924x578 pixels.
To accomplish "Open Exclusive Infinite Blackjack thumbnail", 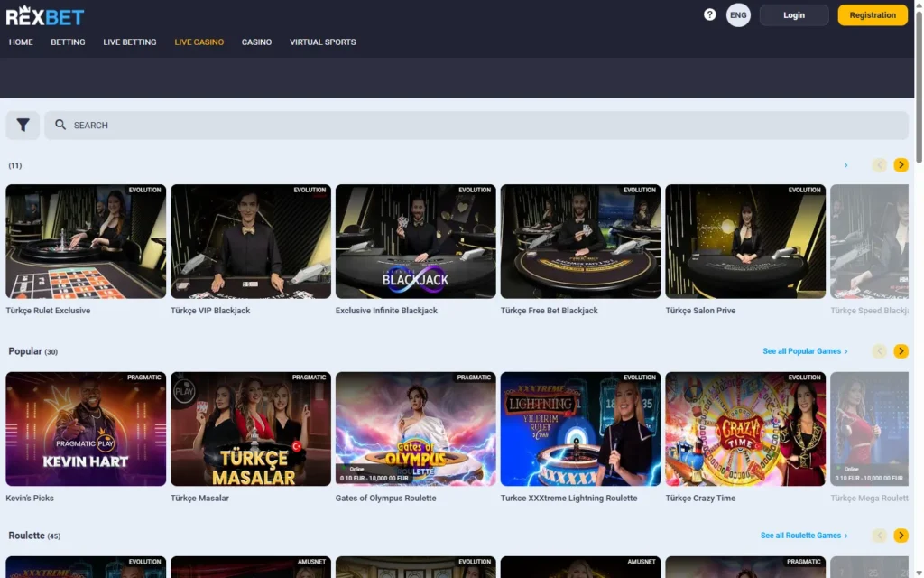I will (416, 241).
